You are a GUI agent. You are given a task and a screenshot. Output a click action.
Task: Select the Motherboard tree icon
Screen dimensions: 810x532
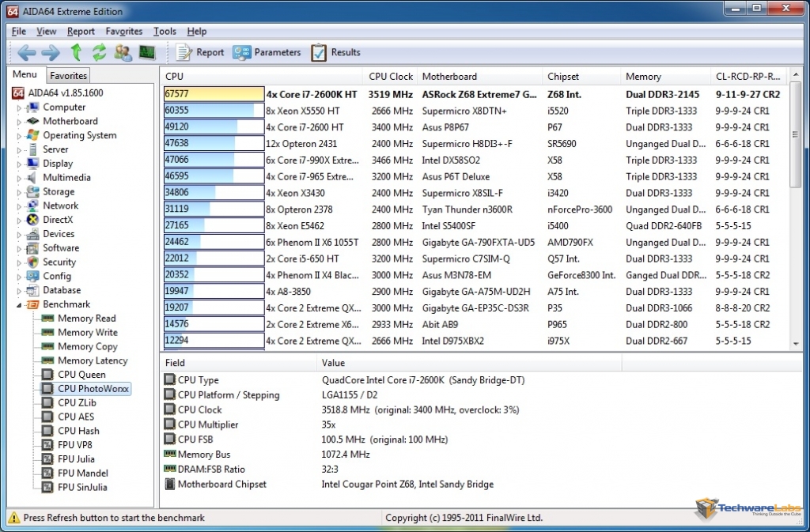point(33,121)
